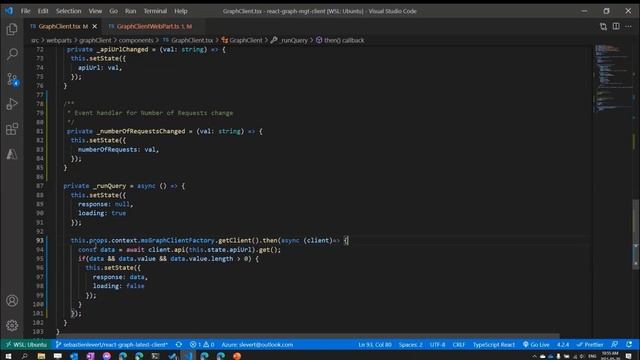This screenshot has height=360, width=640.
Task: Click TypeScript version '4.2.4' in status bar
Action: [563, 344]
